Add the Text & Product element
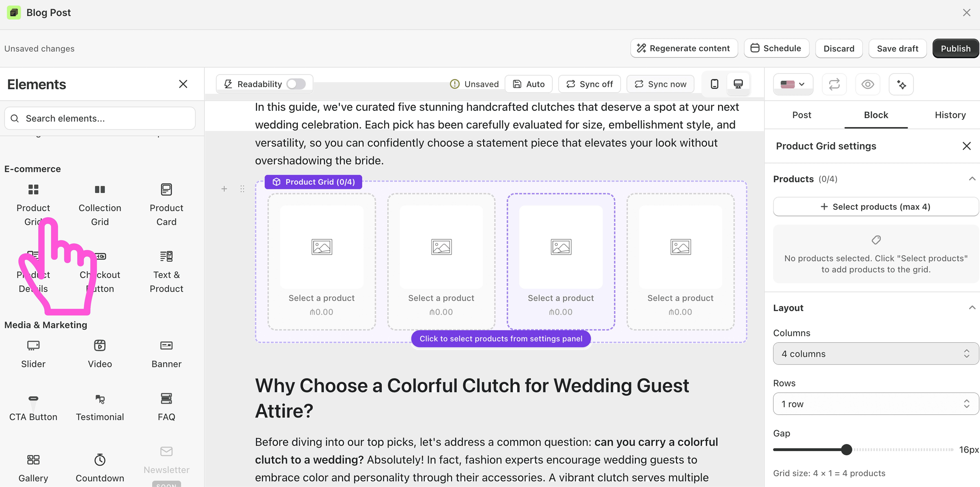 [x=166, y=272]
